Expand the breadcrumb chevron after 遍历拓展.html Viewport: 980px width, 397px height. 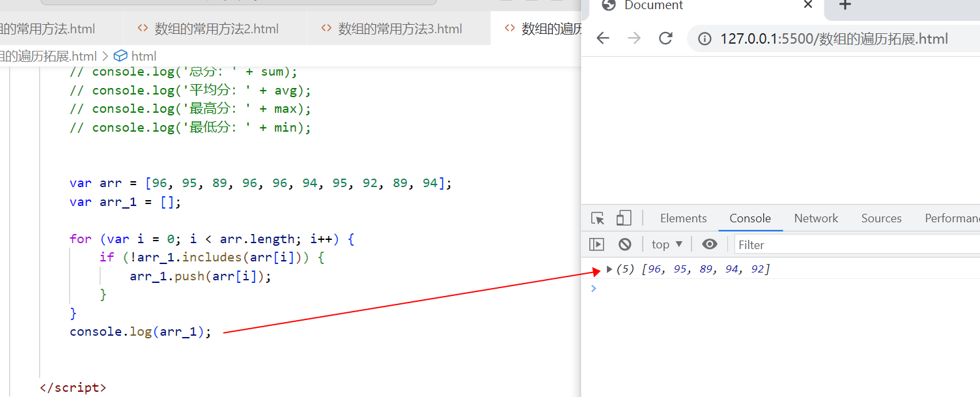(104, 55)
